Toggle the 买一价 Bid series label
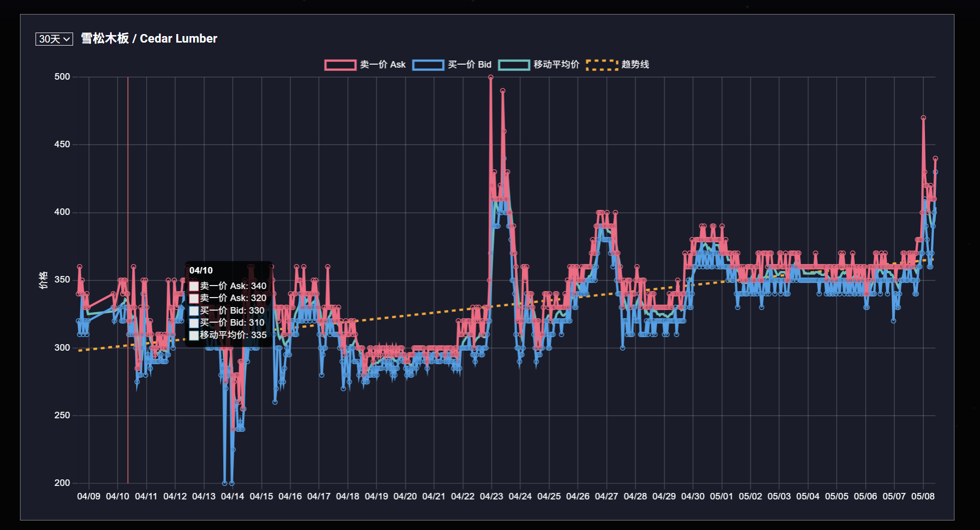Image resolution: width=980 pixels, height=530 pixels. click(469, 65)
